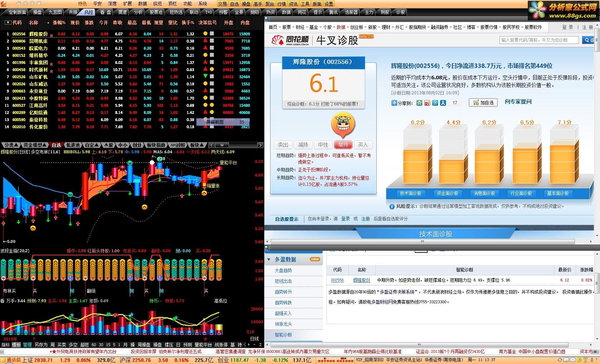
Task: Click the bull mascot rating indicator icon
Action: [x=343, y=125]
